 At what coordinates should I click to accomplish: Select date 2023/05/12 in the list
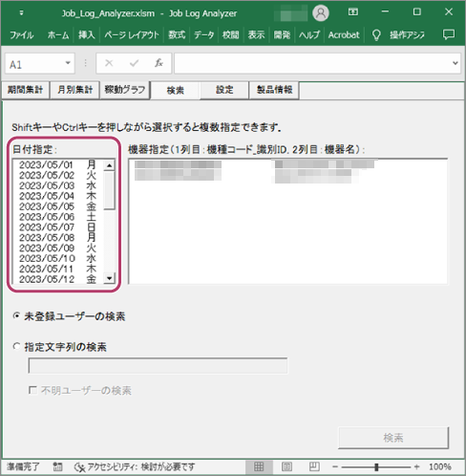(58, 279)
